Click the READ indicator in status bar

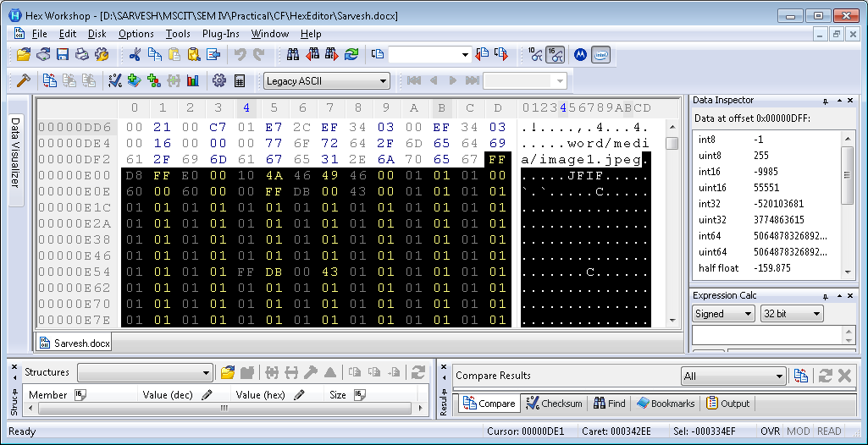click(829, 431)
